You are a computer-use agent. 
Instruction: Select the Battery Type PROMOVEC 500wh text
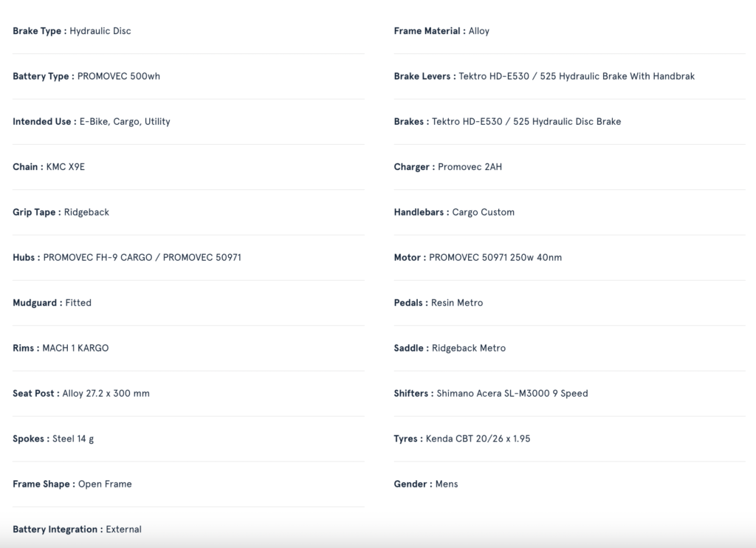click(86, 76)
